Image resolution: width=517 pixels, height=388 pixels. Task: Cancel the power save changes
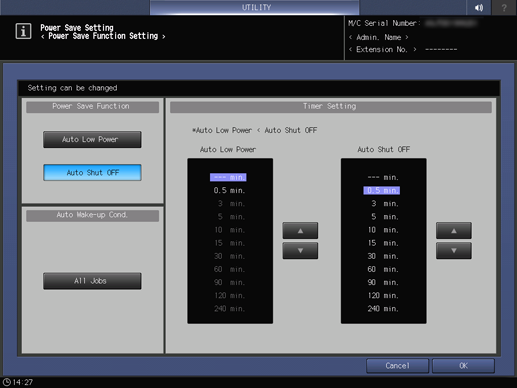(397, 366)
